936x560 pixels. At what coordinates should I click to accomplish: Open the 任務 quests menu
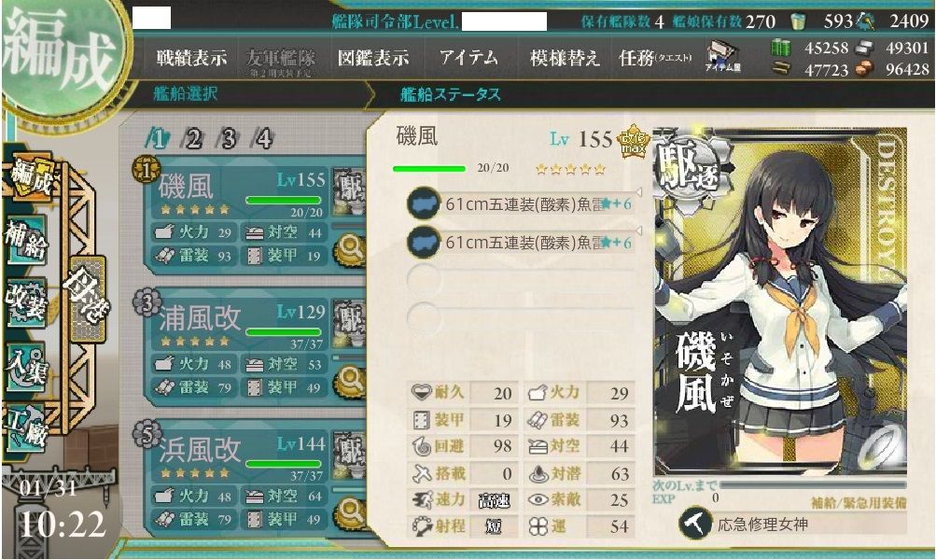click(x=655, y=58)
